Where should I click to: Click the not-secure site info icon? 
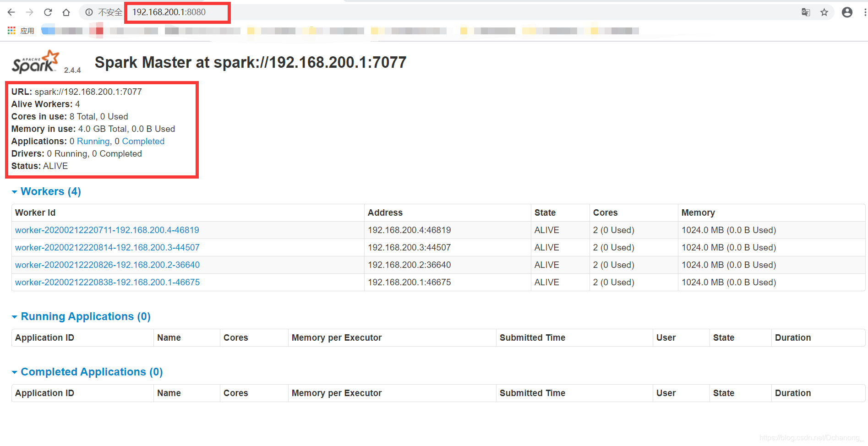coord(89,12)
